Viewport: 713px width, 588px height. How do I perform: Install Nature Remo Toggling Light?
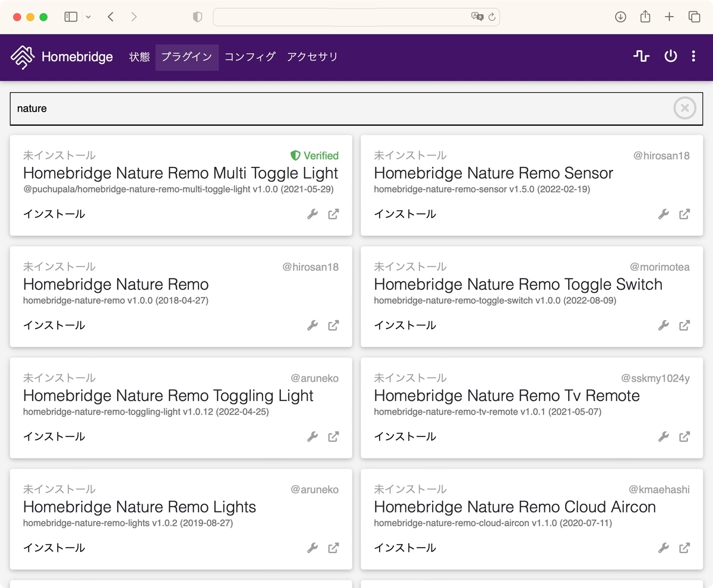point(54,437)
